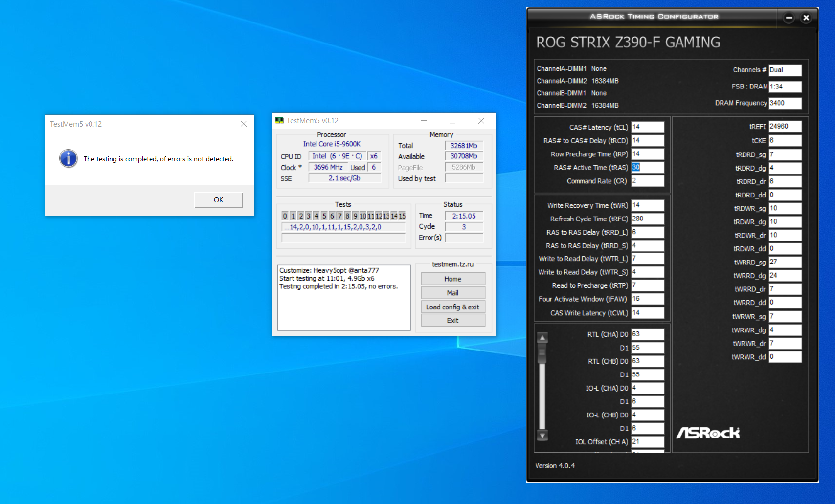Click the DRAM Frequency field showing 3400
This screenshot has height=504, width=835.
click(x=785, y=103)
